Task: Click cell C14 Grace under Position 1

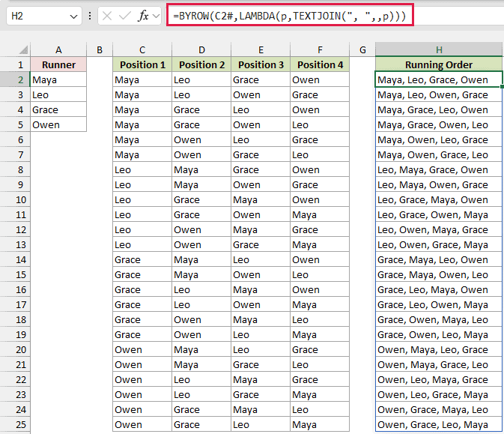Action: [142, 259]
